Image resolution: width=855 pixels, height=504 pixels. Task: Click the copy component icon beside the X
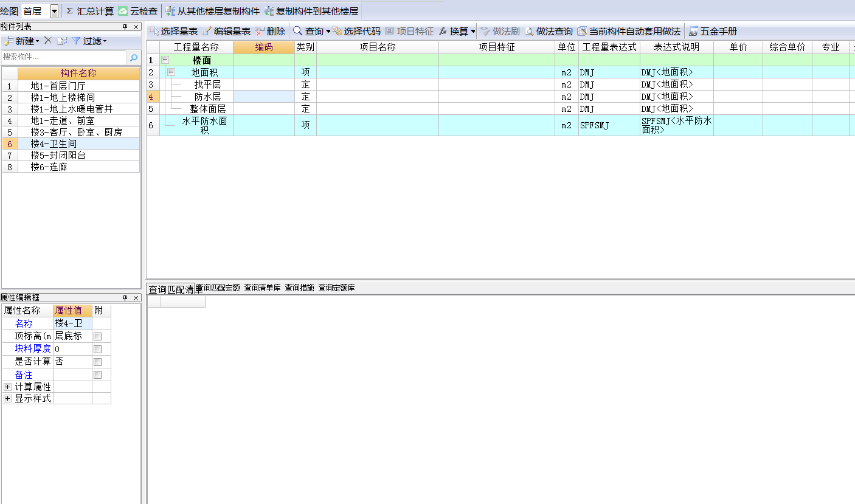[x=61, y=41]
